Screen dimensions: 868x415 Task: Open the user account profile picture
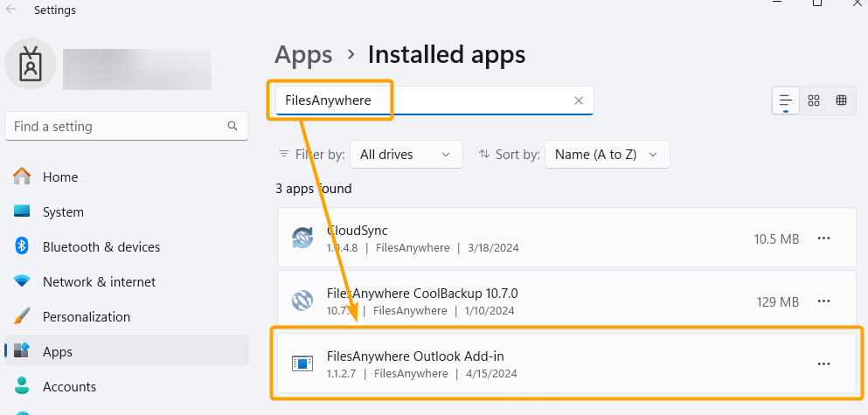click(31, 64)
